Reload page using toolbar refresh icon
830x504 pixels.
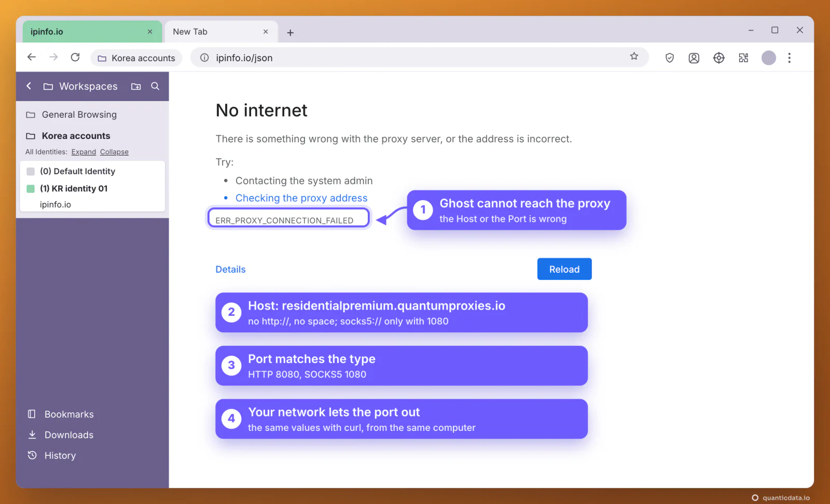75,58
